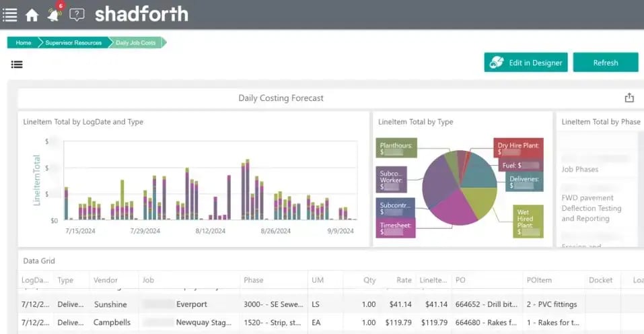Image resolution: width=644 pixels, height=334 pixels.
Task: Select the Daily Job Costs breadcrumb
Action: coord(135,42)
